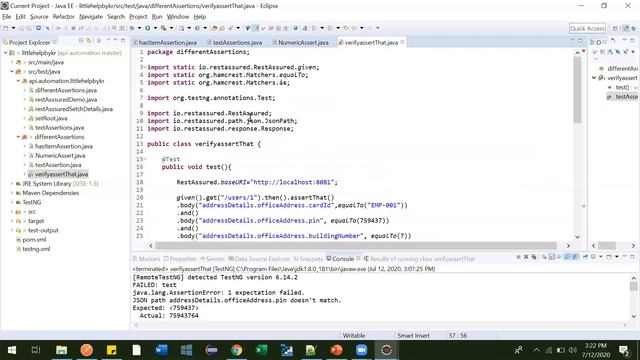Expand the src/main/java folder
This screenshot has width=640, height=360.
[x=12, y=62]
